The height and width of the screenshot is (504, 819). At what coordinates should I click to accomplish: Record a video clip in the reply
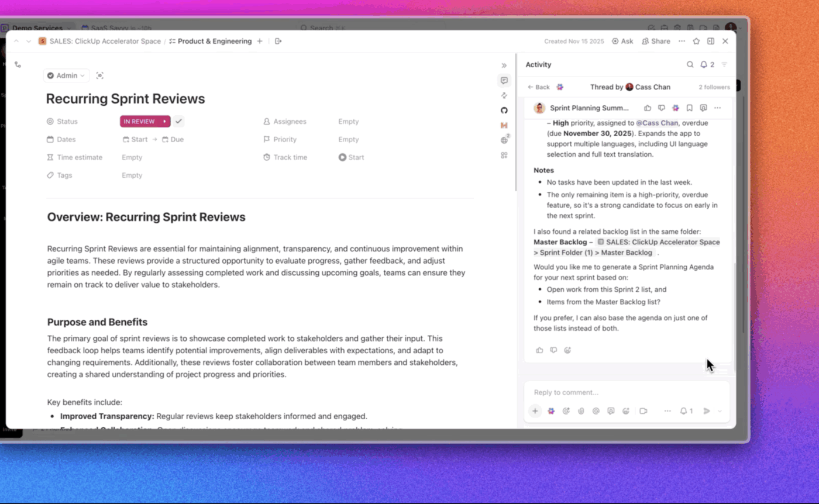643,411
